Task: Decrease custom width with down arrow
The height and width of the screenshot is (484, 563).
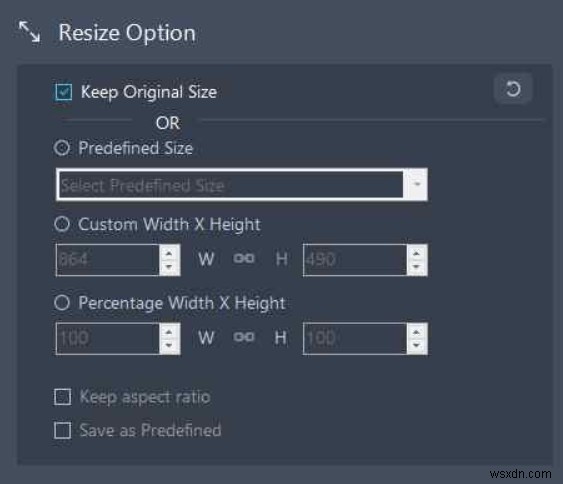Action: [169, 267]
